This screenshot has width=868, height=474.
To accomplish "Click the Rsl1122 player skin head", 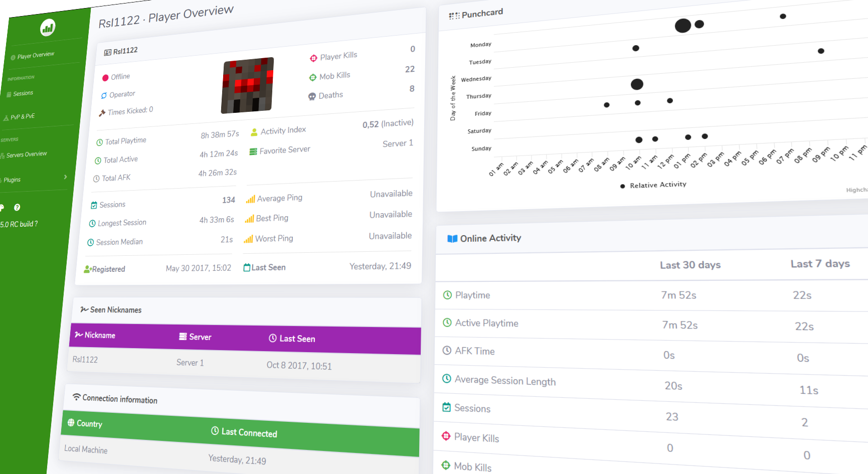I will pos(247,85).
